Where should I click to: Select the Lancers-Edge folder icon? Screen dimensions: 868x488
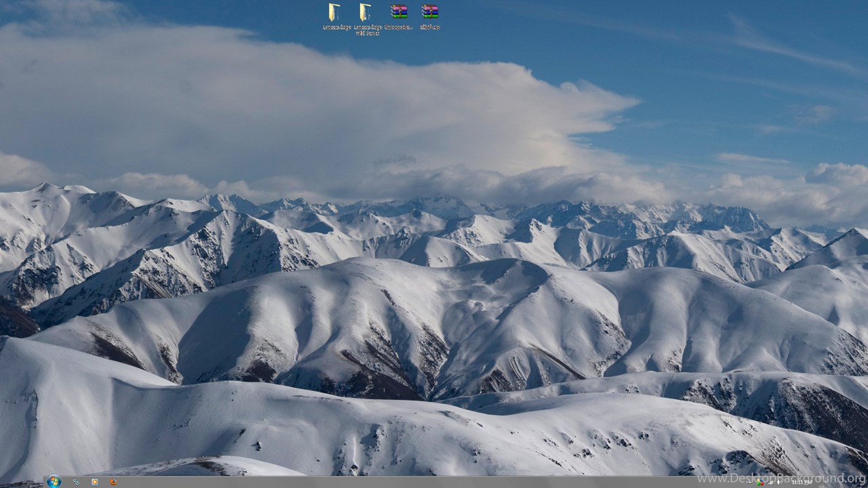[x=334, y=12]
